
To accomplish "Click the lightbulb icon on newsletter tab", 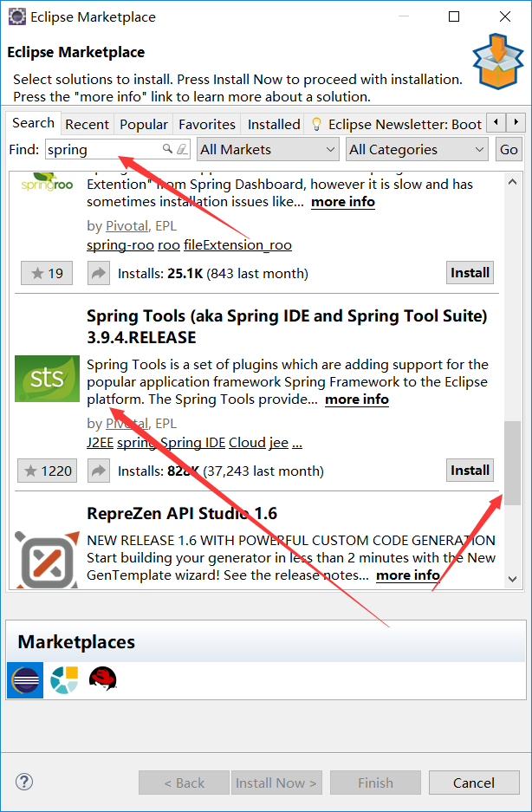I will [316, 124].
